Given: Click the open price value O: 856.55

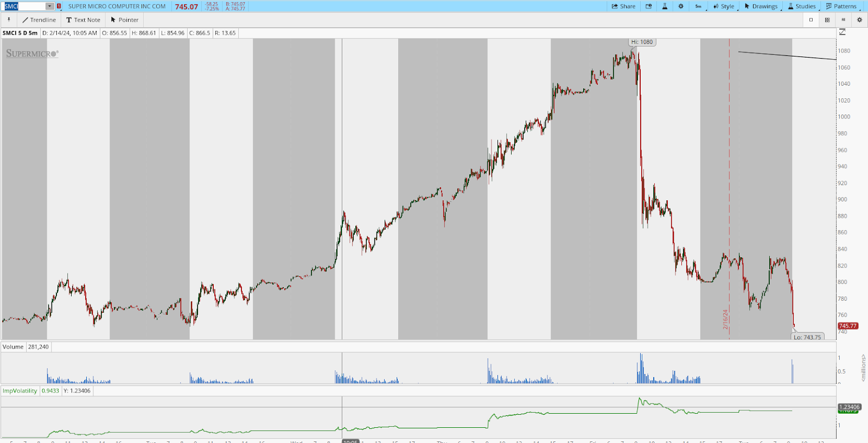Looking at the screenshot, I should coord(114,33).
